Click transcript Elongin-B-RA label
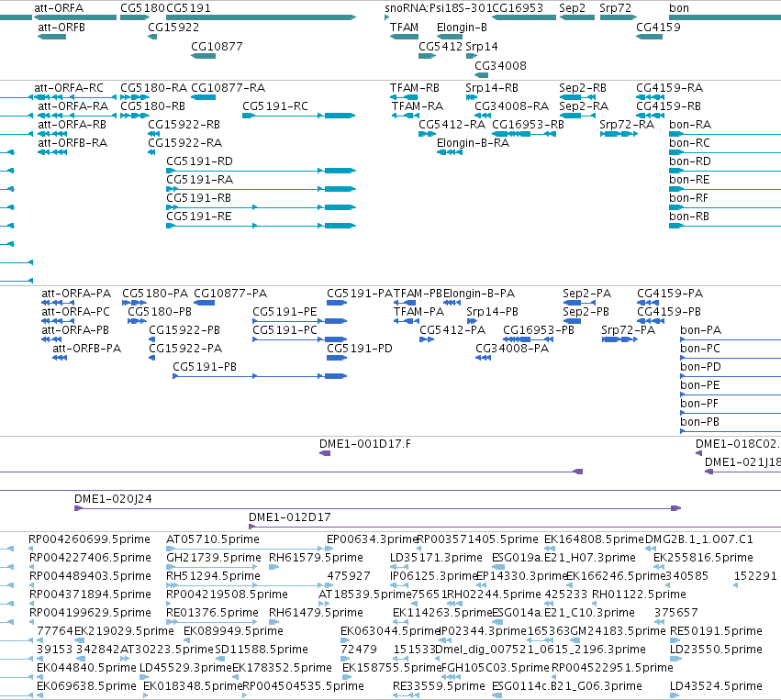781x700 pixels. coord(473,143)
